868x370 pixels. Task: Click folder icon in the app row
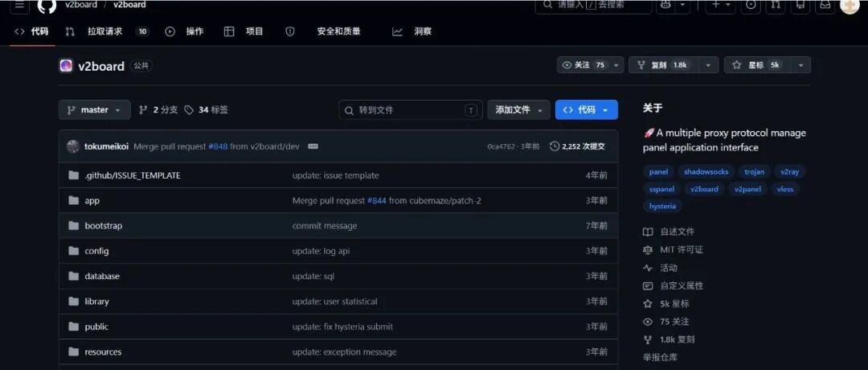74,200
